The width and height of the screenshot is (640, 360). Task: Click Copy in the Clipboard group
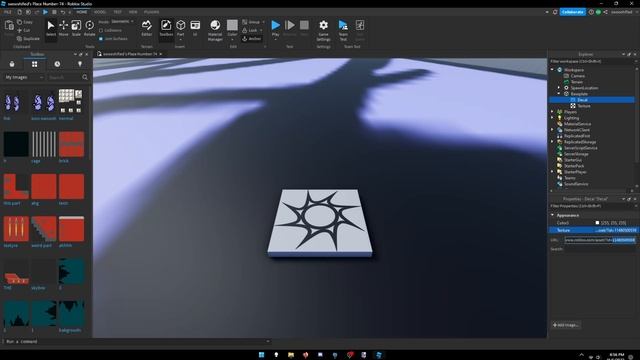tap(25, 22)
